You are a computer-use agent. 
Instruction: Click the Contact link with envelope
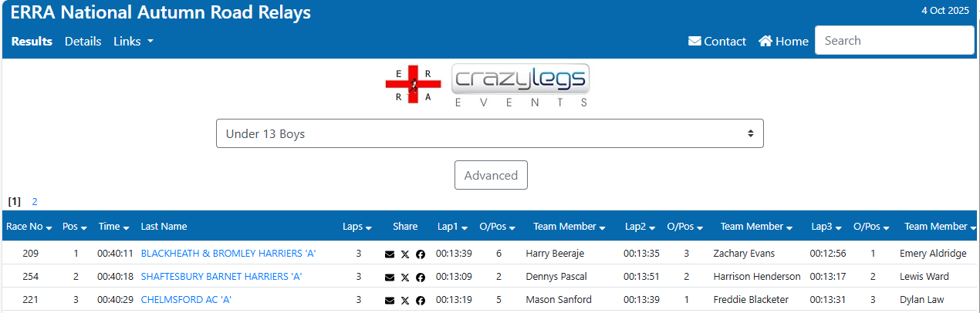tap(717, 42)
